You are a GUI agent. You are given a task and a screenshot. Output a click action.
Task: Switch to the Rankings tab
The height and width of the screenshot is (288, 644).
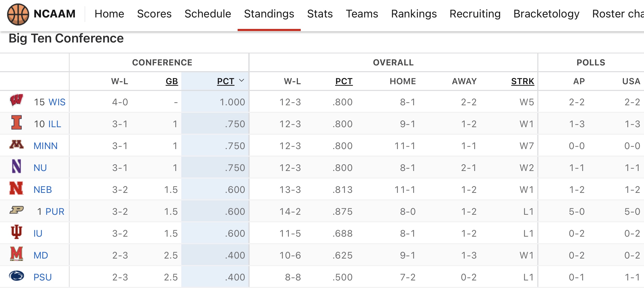414,14
